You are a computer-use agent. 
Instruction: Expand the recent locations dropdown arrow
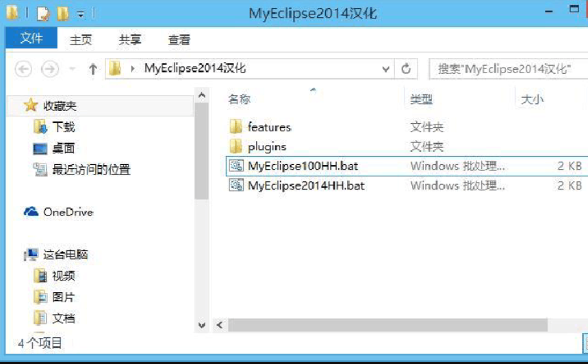click(x=72, y=69)
